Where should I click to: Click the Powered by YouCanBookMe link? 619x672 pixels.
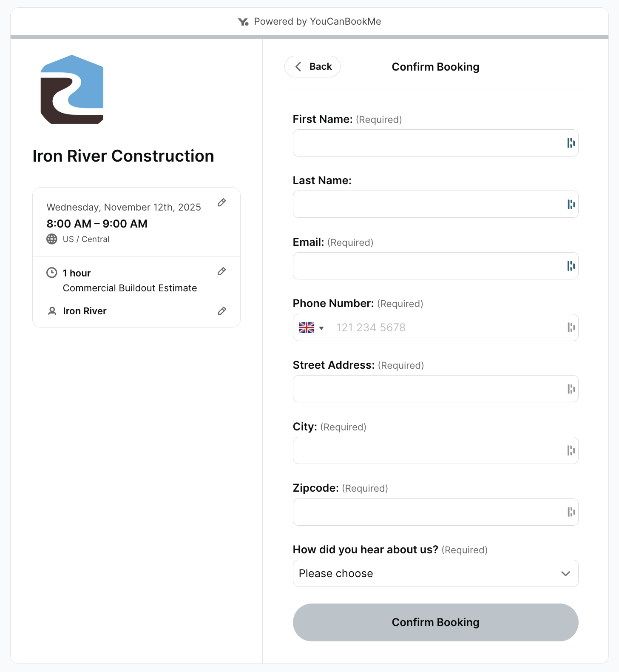point(317,21)
